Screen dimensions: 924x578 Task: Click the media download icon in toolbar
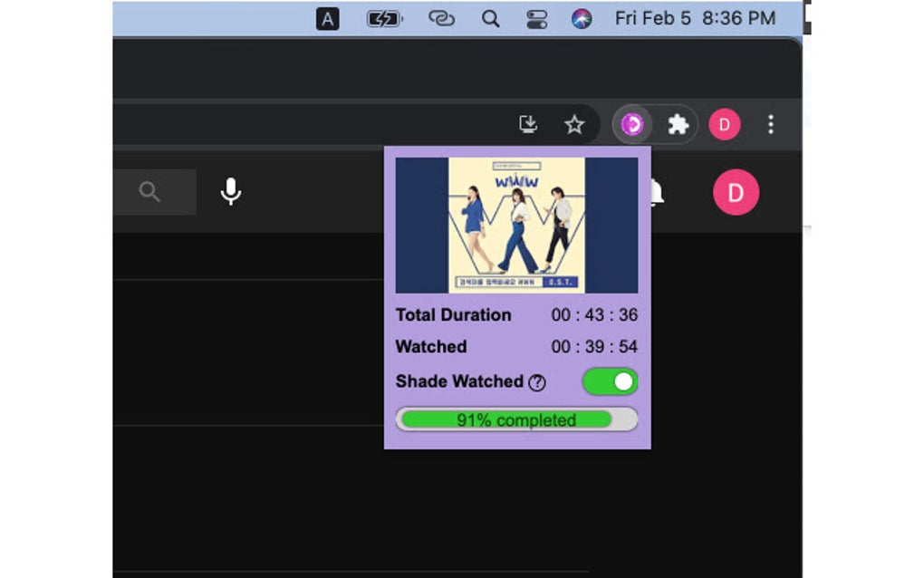[528, 124]
